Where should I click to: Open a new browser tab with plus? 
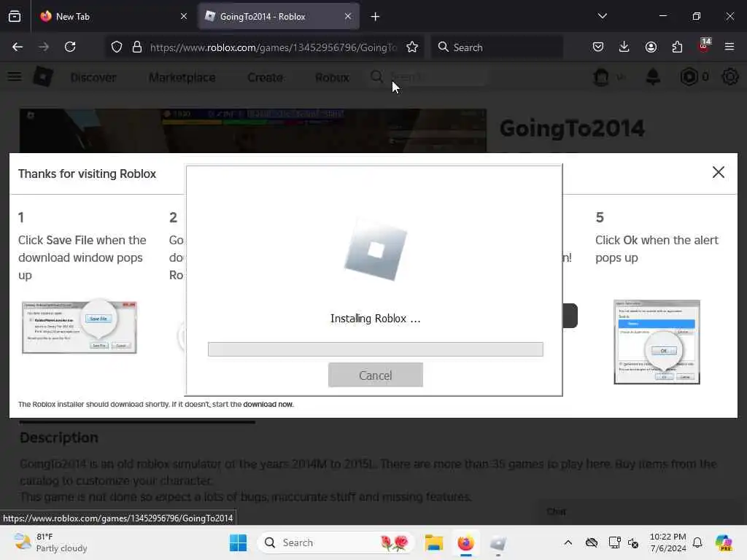376,17
